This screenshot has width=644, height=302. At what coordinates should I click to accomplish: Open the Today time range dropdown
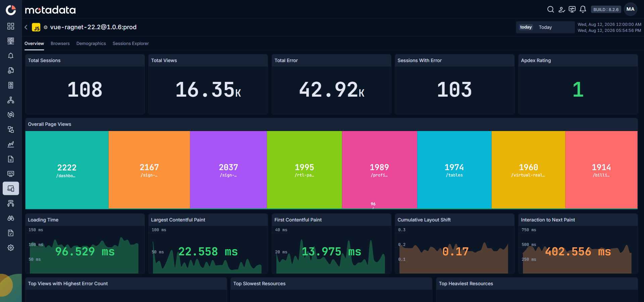point(545,27)
